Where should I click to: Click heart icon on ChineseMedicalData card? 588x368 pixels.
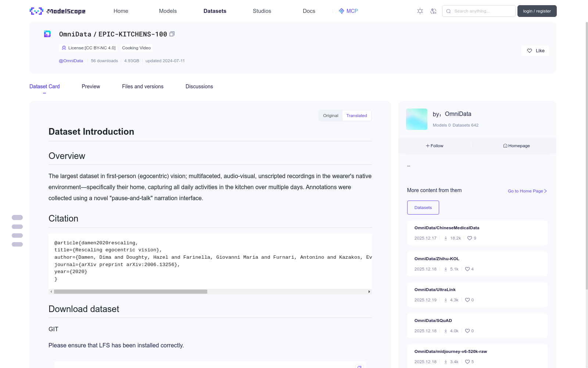point(470,238)
